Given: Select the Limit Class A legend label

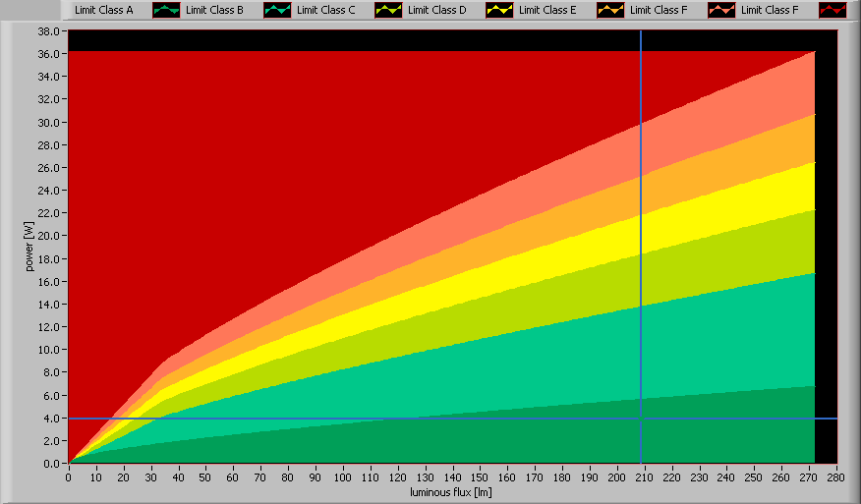Looking at the screenshot, I should click(103, 10).
